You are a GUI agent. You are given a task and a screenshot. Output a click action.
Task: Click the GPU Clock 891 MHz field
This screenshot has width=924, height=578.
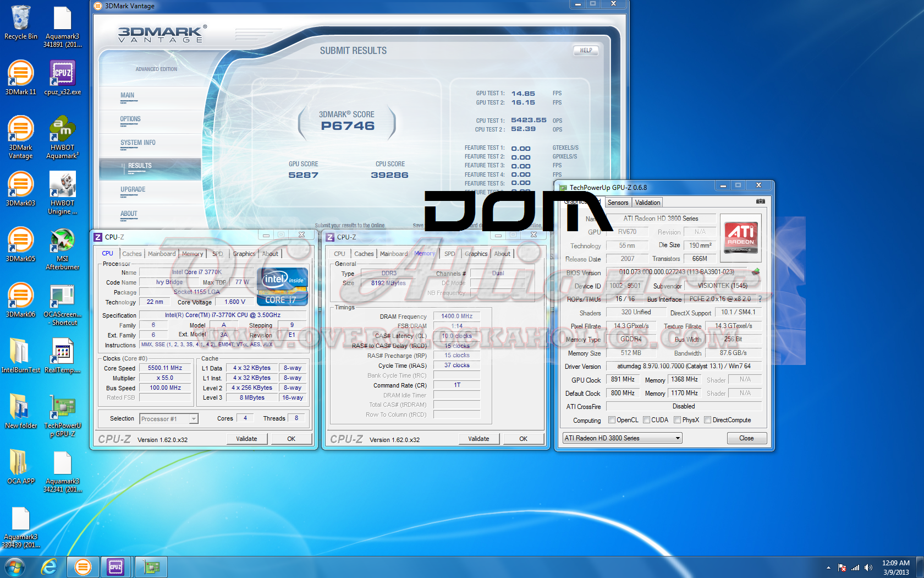point(623,379)
